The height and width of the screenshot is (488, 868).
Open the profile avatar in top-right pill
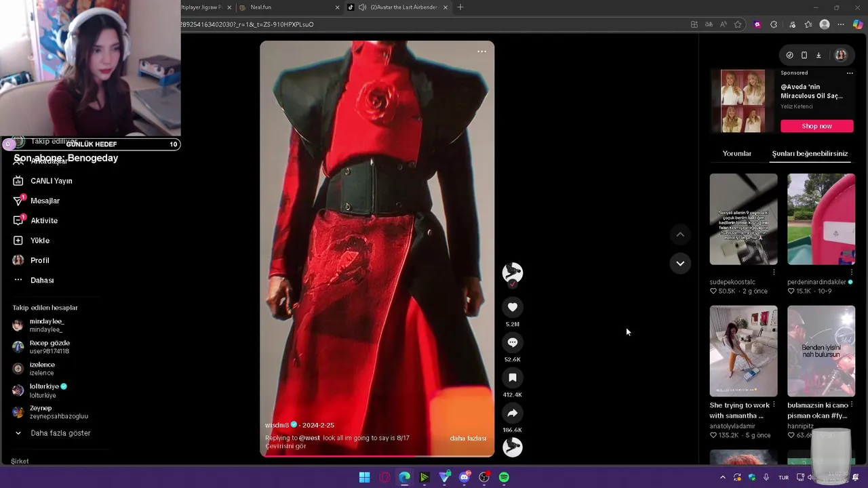(x=841, y=56)
